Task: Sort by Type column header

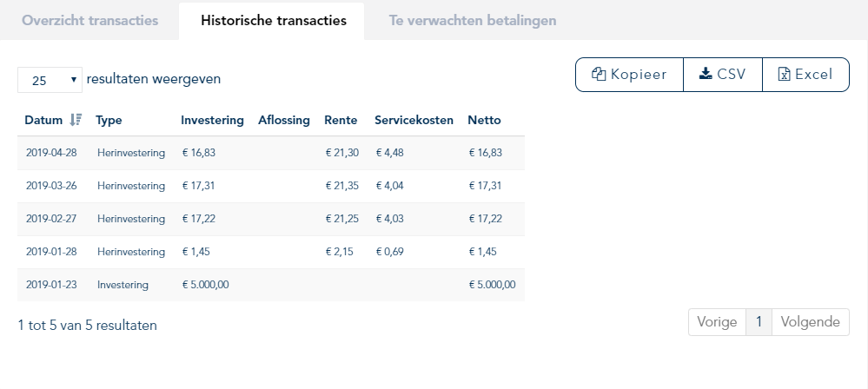Action: tap(109, 120)
